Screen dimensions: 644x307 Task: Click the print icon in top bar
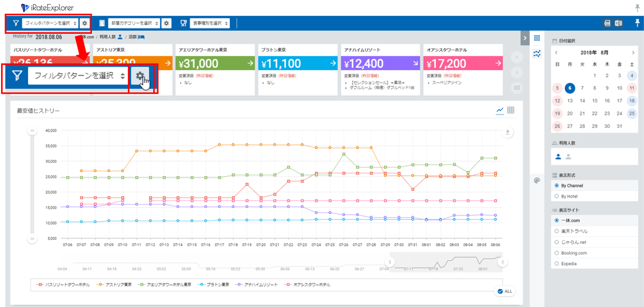[607, 23]
